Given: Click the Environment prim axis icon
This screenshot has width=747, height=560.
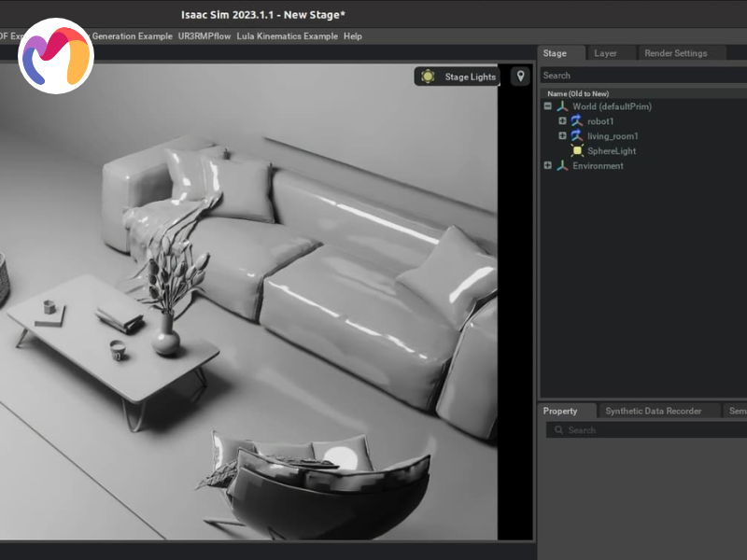Looking at the screenshot, I should point(562,166).
